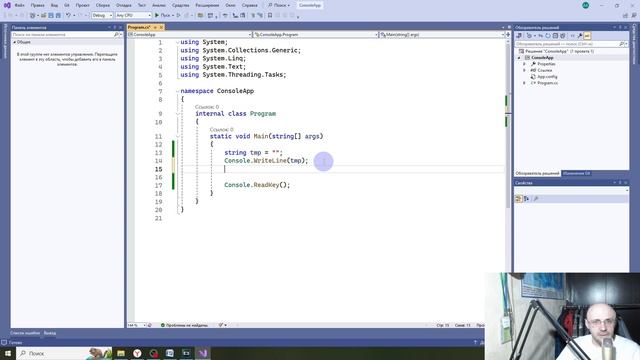Click the Refresh icon in Solution Explorer
The width and height of the screenshot is (640, 360).
point(548,36)
